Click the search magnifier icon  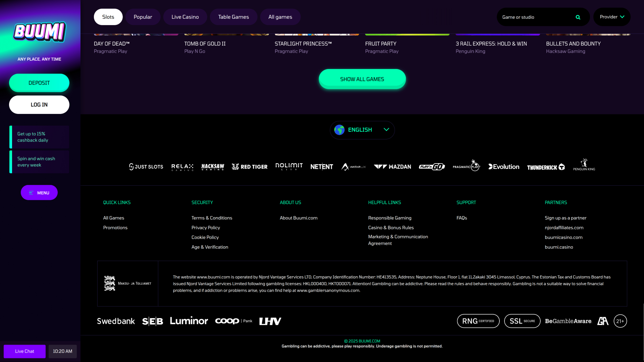click(x=578, y=17)
